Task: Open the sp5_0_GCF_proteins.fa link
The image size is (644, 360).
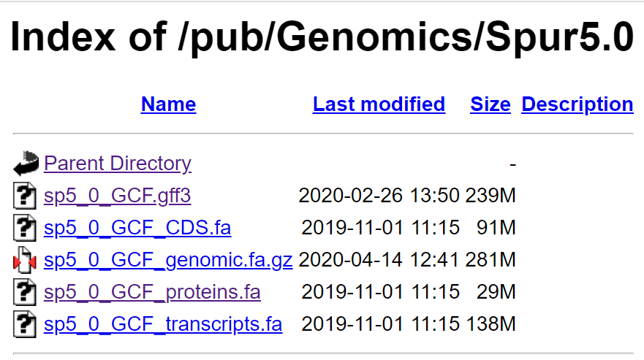Action: 152,292
